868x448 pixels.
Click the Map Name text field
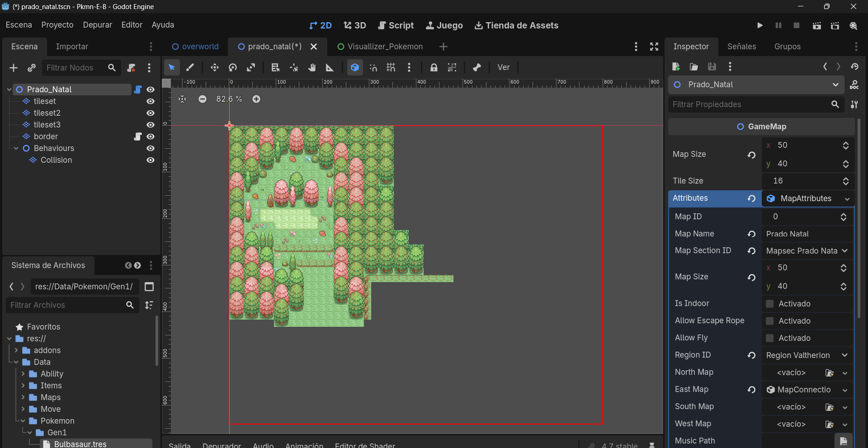tap(807, 234)
